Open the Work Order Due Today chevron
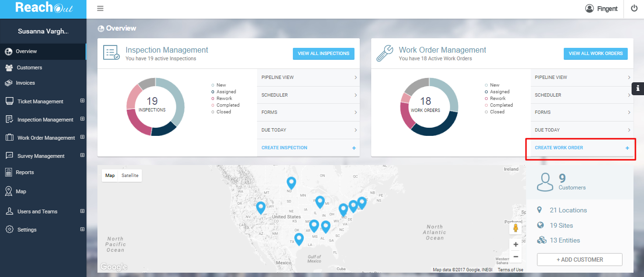 click(x=629, y=130)
